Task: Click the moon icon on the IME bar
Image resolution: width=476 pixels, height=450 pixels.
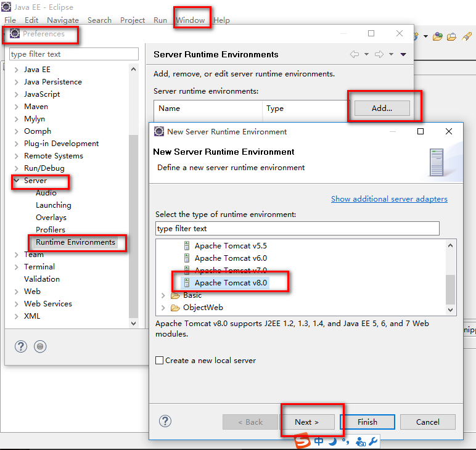Action: 333,441
